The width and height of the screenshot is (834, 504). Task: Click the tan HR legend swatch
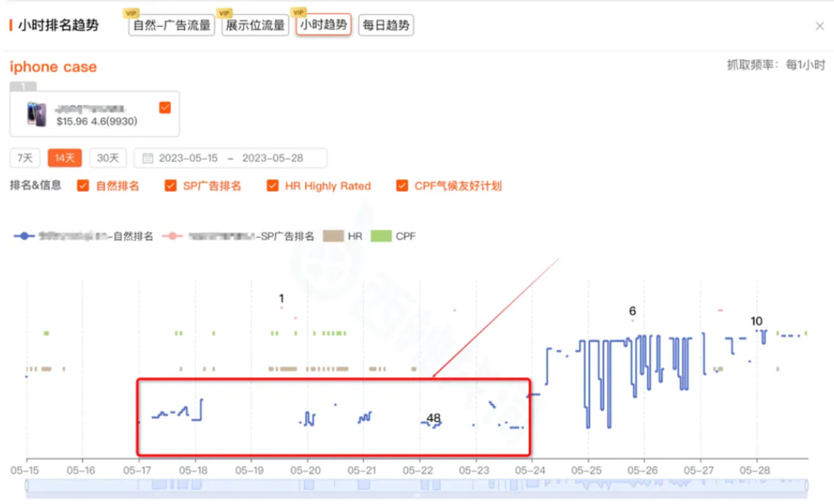334,236
